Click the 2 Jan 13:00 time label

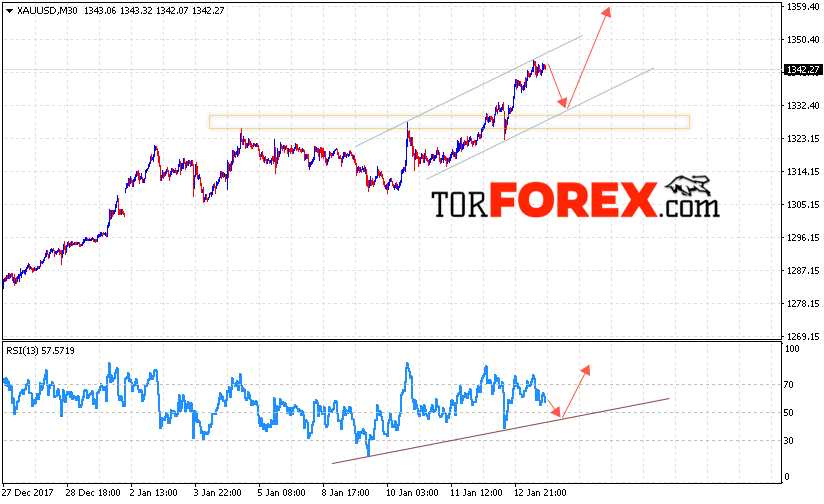tap(153, 493)
